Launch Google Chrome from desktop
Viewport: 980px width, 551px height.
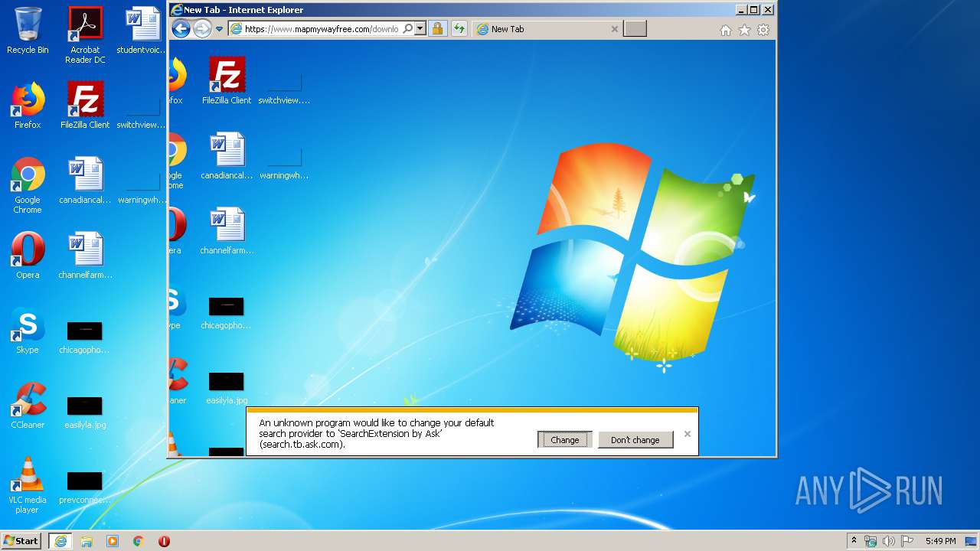click(28, 185)
